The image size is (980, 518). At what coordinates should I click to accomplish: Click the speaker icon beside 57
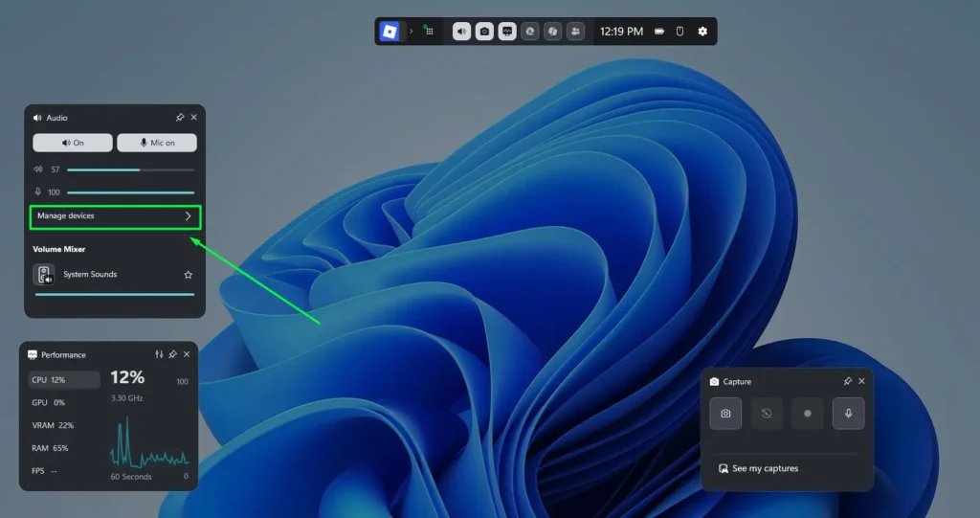[38, 169]
